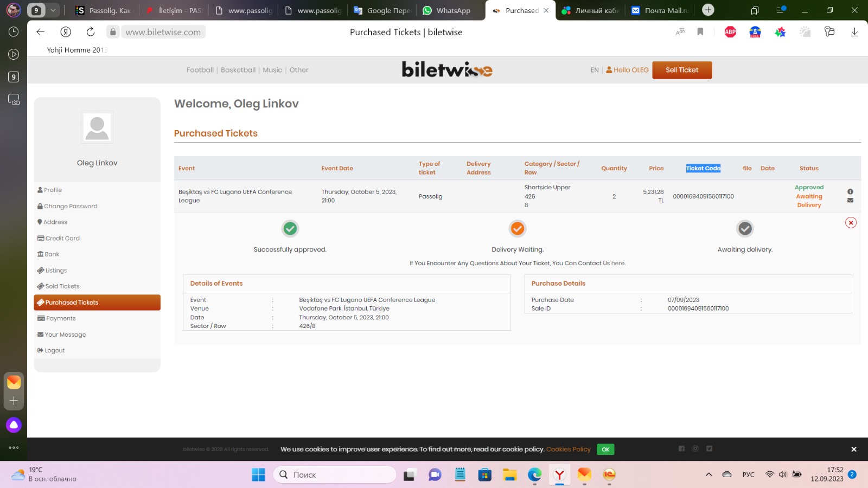This screenshot has height=488, width=868.
Task: Switch to the Google Переводчик tab
Action: point(382,10)
